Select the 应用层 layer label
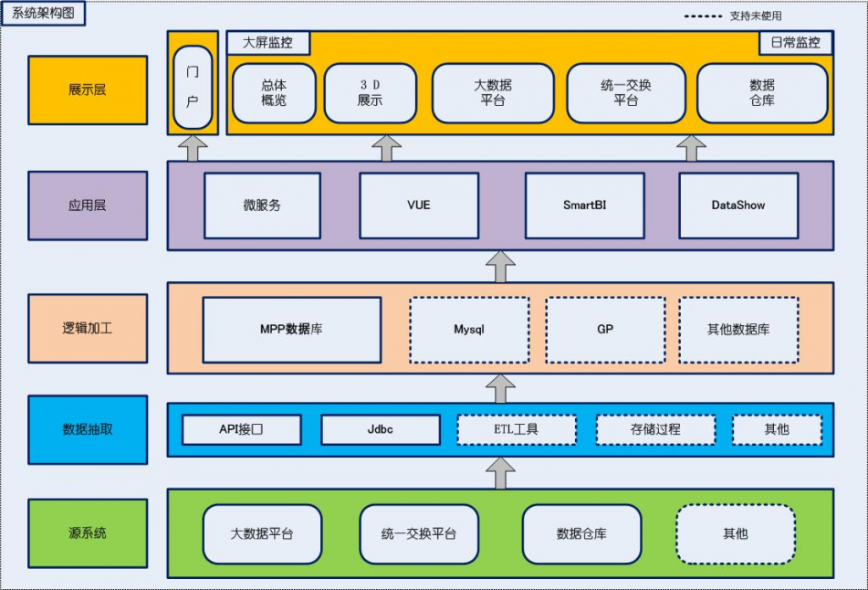Screen dimensions: 868x590 pos(88,205)
